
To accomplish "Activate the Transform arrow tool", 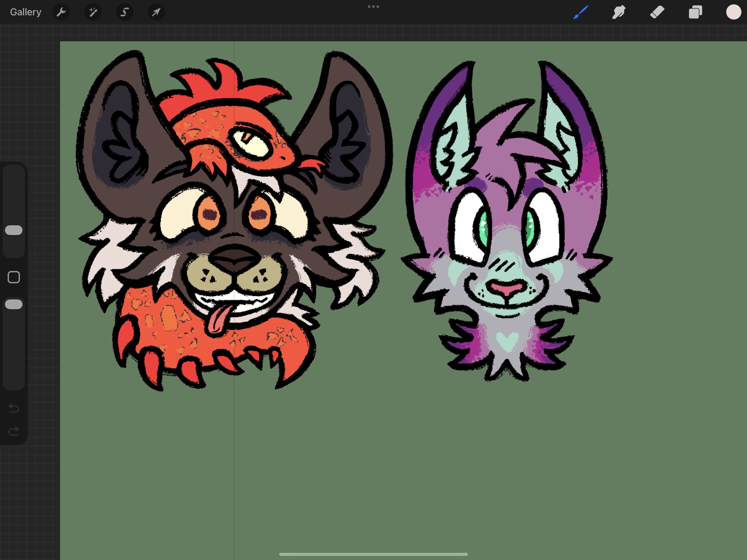I will coord(156,12).
